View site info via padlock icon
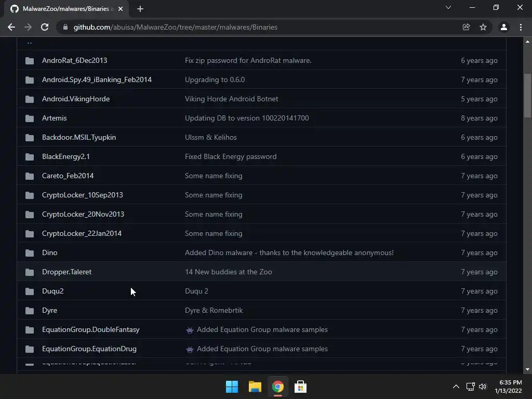The height and width of the screenshot is (399, 532). [x=65, y=27]
